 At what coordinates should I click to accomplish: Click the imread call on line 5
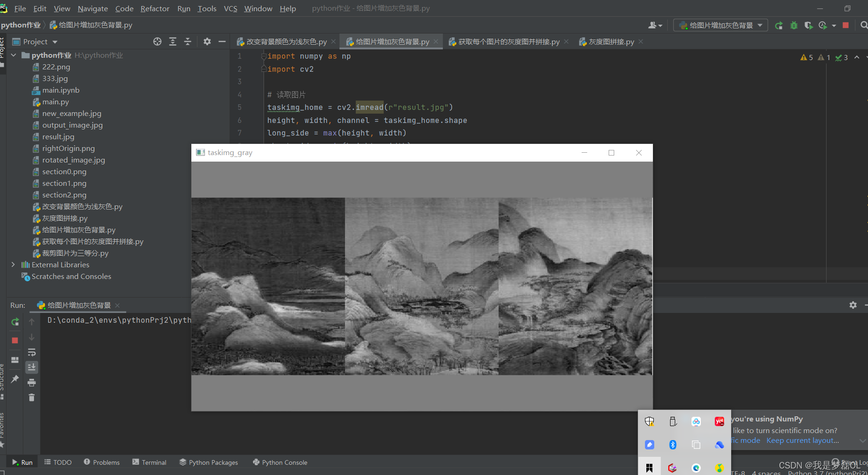point(369,107)
